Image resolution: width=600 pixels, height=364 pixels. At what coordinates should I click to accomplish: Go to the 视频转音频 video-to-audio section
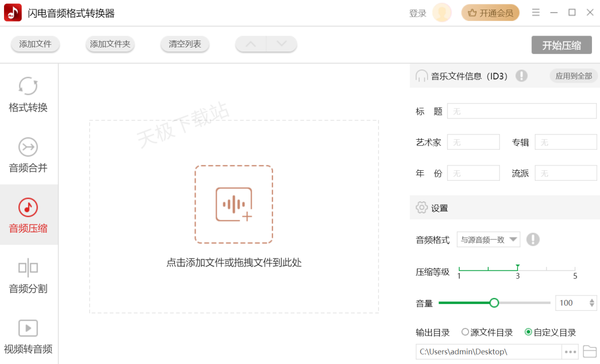28,336
